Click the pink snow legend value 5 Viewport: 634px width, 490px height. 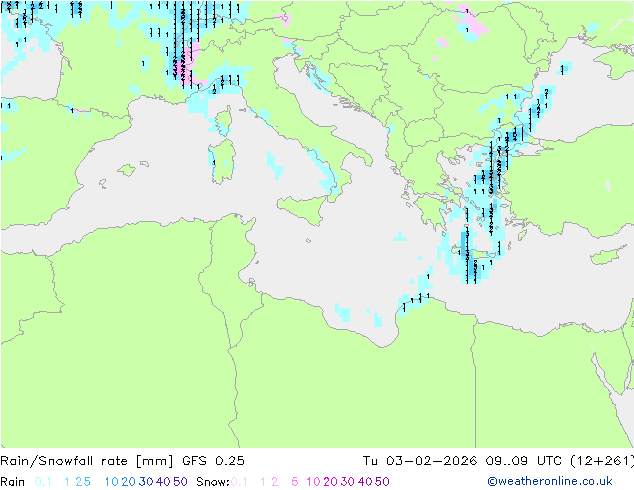(295, 482)
